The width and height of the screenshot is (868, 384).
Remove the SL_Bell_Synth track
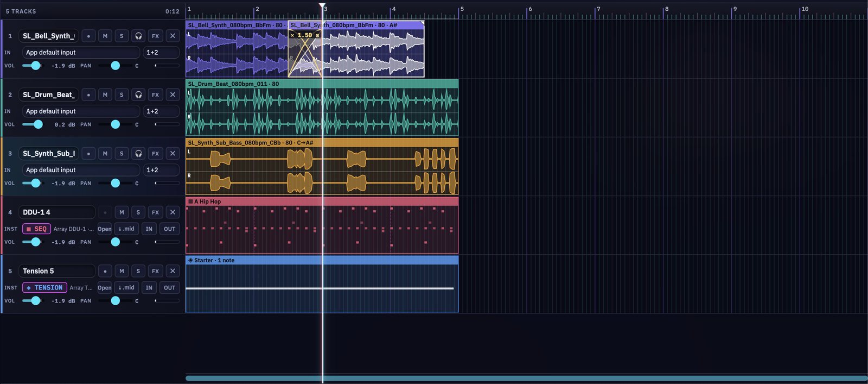coord(173,36)
